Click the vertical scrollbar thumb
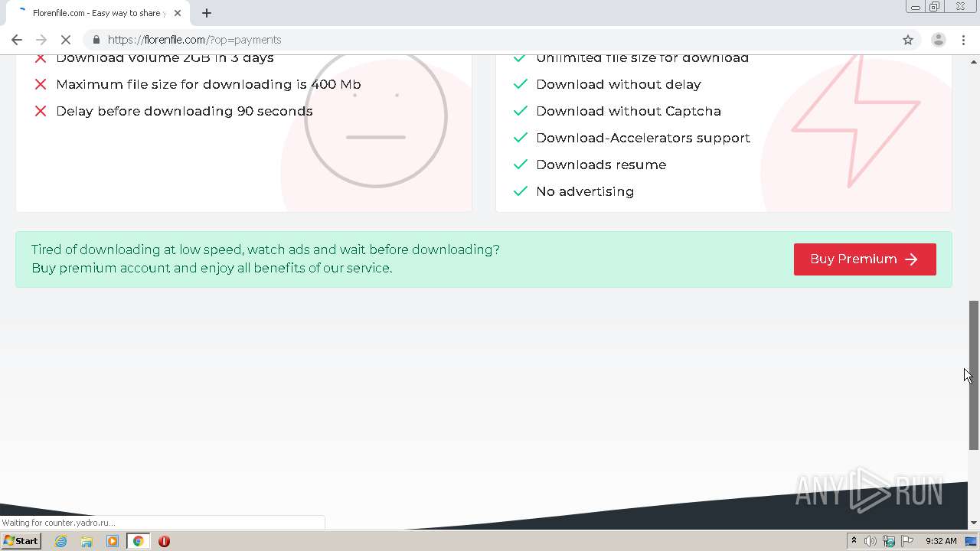980x551 pixels. coord(974,375)
